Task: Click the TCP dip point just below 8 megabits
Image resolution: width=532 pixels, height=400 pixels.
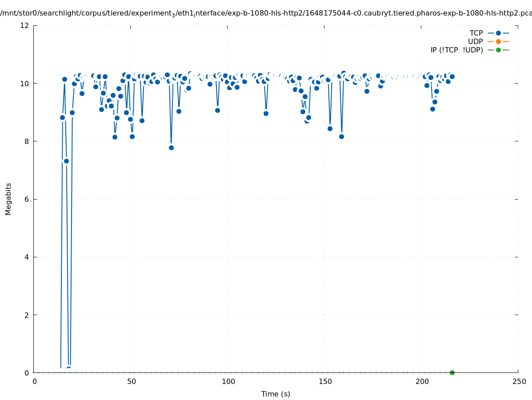Action: (171, 148)
